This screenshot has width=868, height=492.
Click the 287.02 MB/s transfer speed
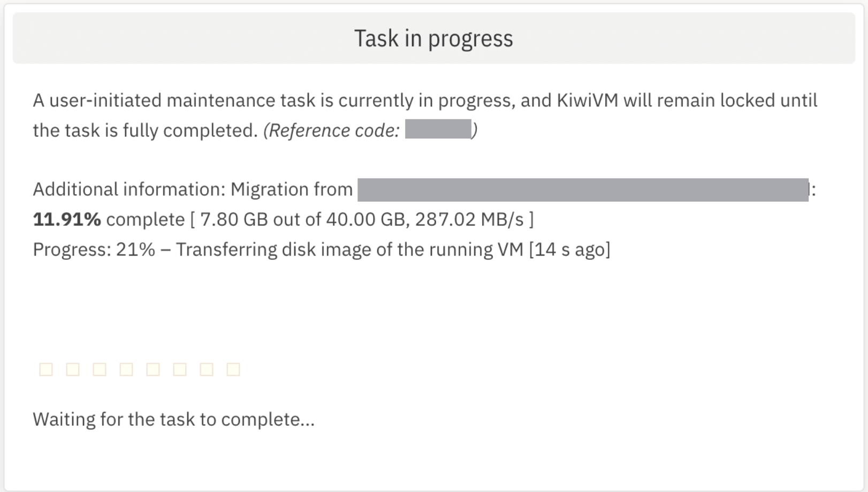tap(469, 219)
